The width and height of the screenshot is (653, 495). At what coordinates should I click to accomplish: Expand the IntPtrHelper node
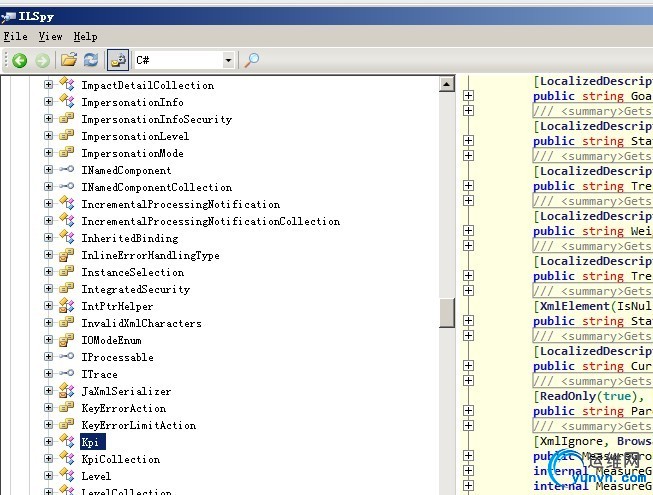pyautogui.click(x=48, y=306)
